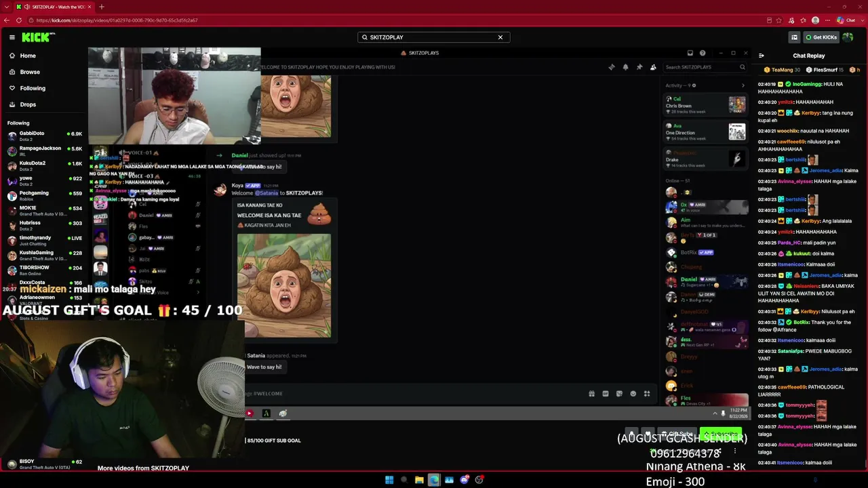Open Microsoft Edge from the taskbar
Viewport: 868px width, 488px height.
[x=434, y=480]
